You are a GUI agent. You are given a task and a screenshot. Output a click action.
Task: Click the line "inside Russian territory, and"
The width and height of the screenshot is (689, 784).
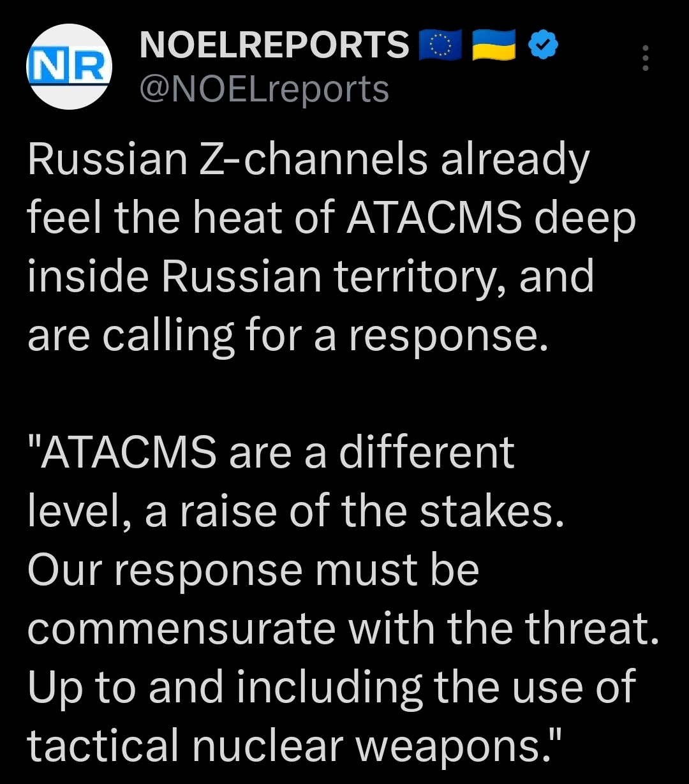pos(311,277)
